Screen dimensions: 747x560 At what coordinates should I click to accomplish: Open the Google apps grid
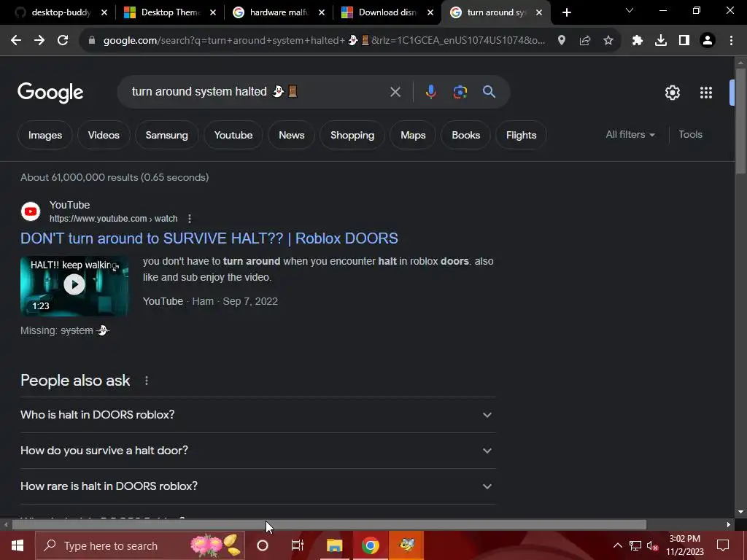click(x=706, y=93)
